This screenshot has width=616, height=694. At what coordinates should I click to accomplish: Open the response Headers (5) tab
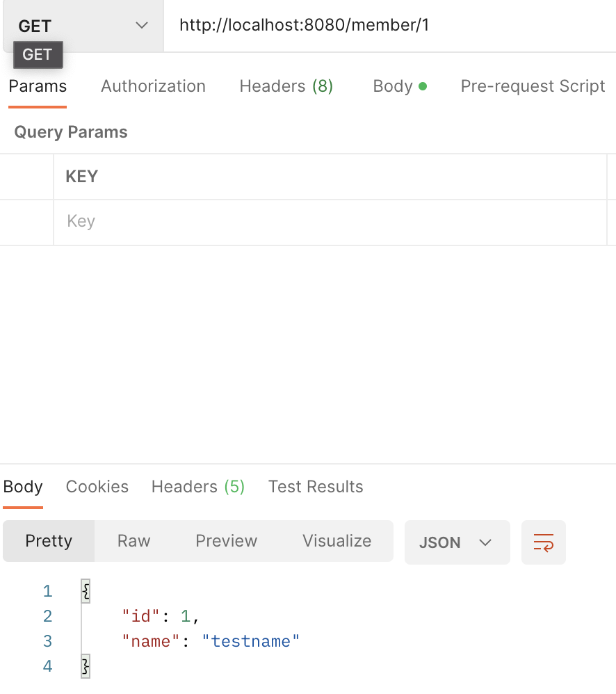pos(198,486)
